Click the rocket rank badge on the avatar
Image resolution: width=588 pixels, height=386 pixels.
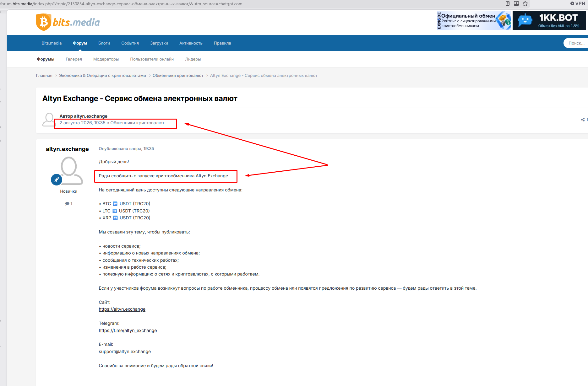[57, 180]
